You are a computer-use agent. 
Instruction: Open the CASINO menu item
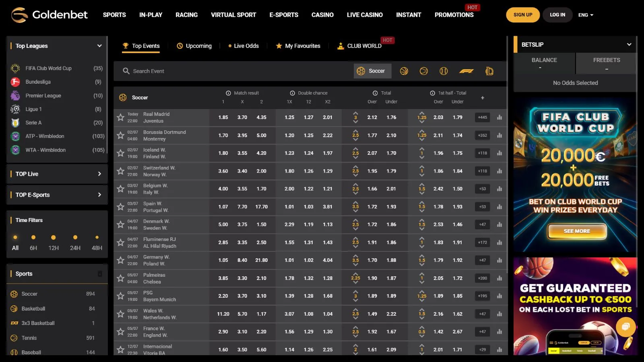click(x=322, y=15)
